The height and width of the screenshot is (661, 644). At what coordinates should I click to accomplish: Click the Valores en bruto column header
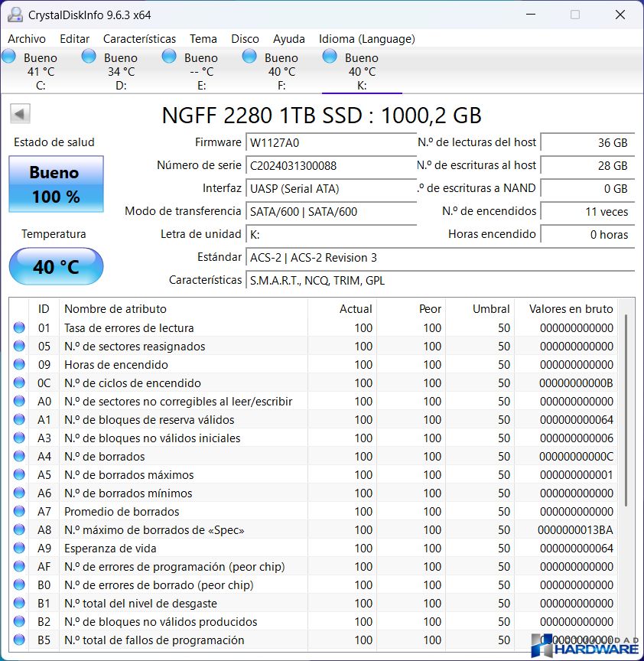pyautogui.click(x=571, y=309)
